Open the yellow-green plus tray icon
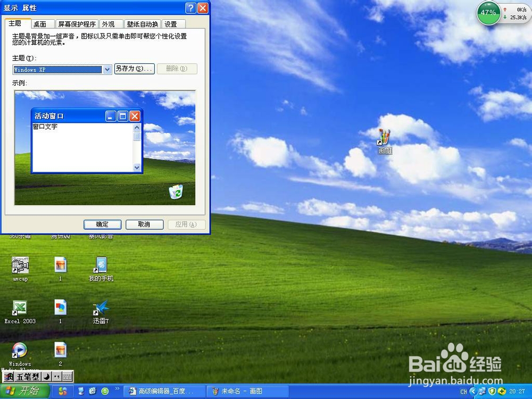 coord(502,392)
